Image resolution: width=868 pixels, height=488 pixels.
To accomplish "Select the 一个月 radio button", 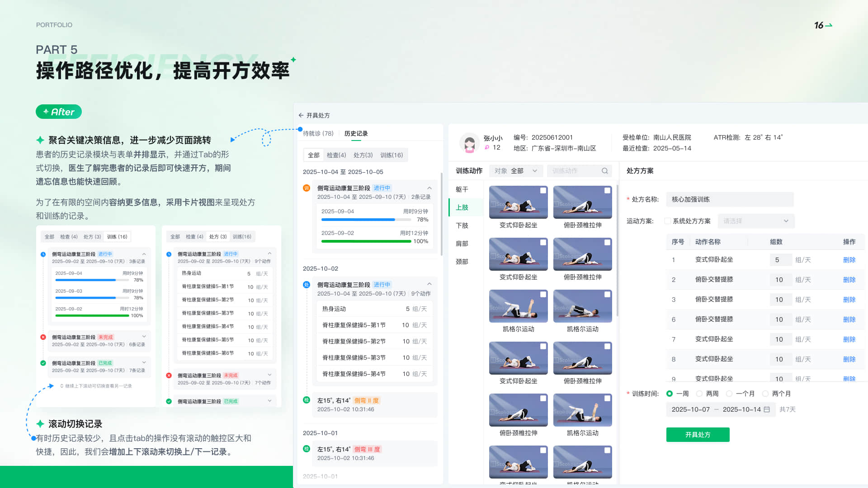I will coord(729,394).
